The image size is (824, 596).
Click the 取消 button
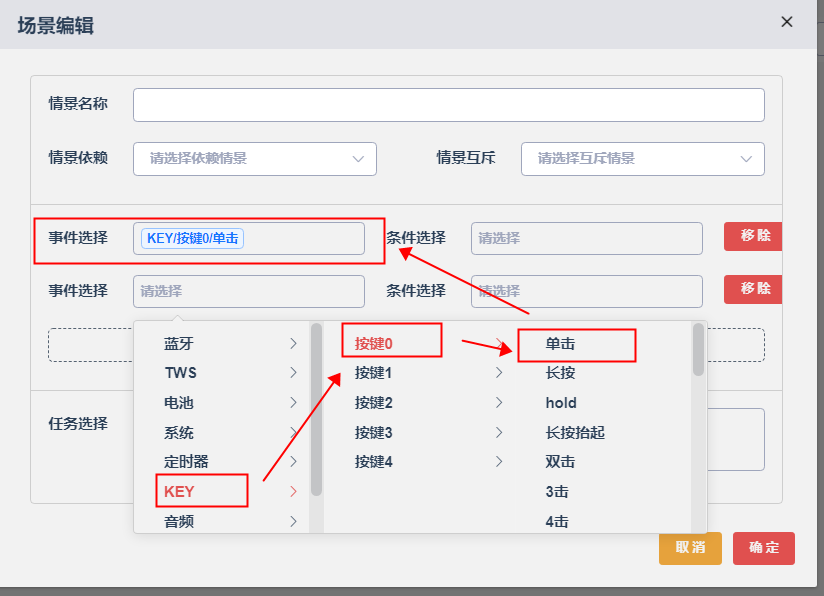tap(691, 548)
